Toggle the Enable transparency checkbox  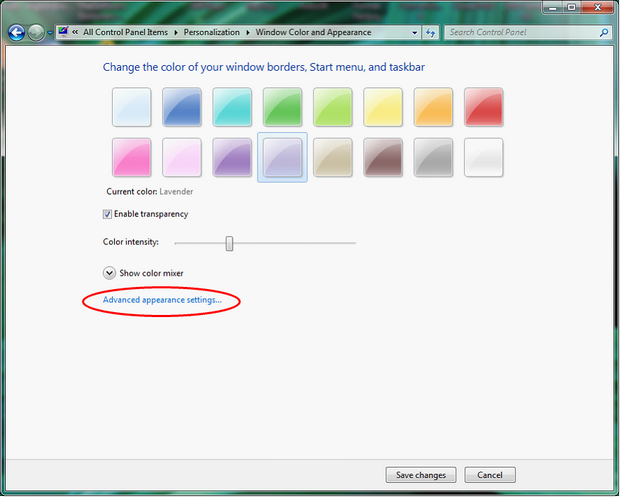108,214
